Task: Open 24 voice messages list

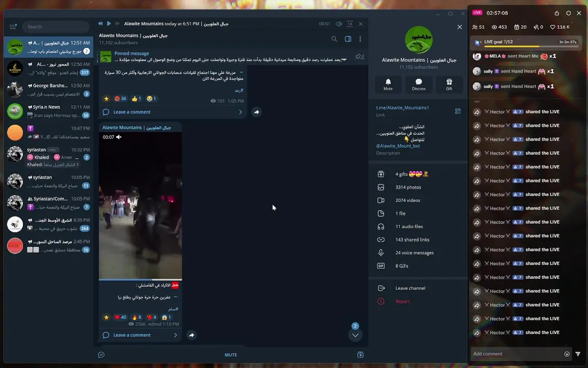Action: [418, 253]
